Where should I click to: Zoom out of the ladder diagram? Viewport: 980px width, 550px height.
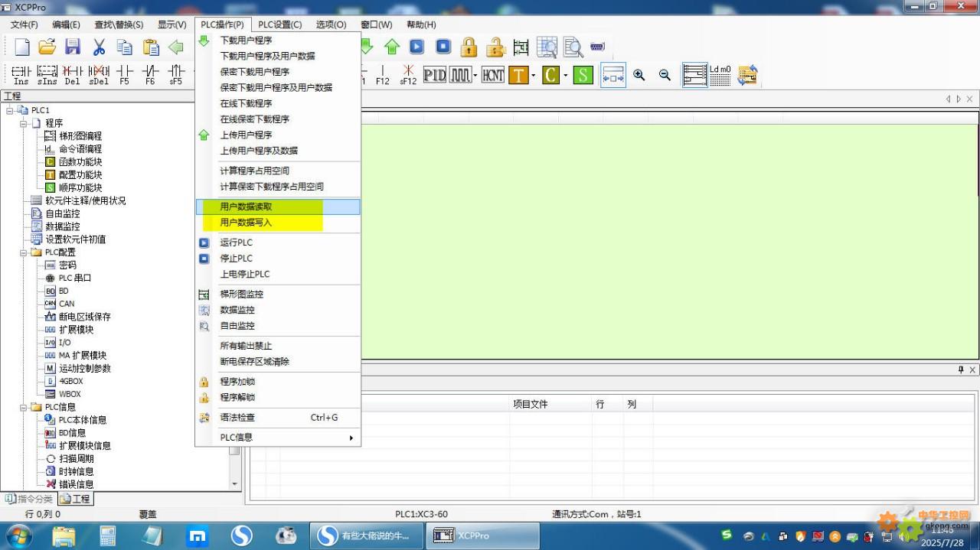coord(665,75)
